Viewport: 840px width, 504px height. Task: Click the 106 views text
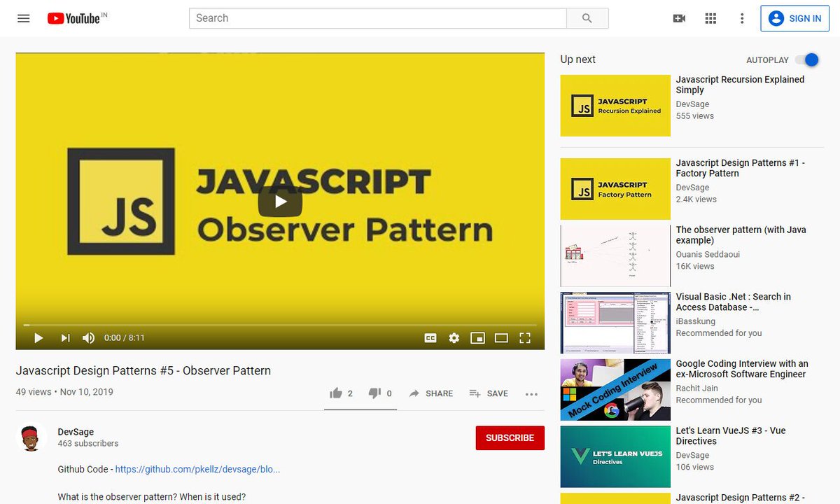[x=695, y=467]
